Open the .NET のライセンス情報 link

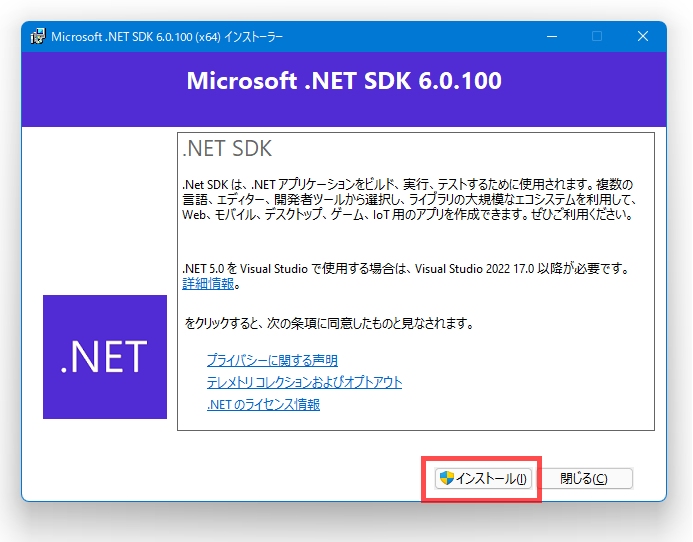click(263, 405)
